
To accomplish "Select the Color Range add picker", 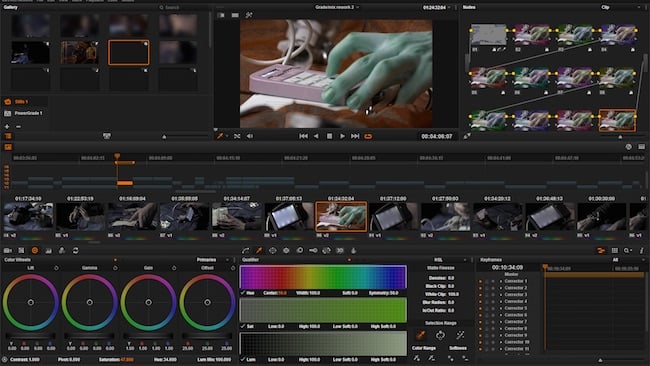I will tap(416, 358).
